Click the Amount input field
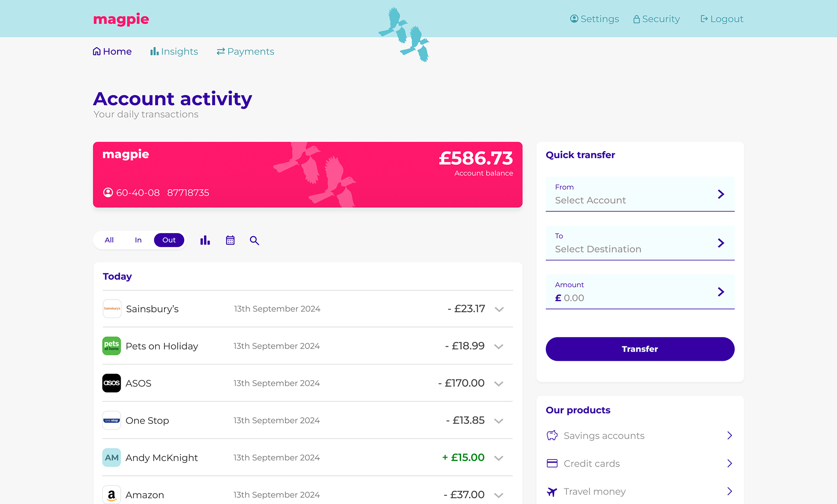The height and width of the screenshot is (504, 837). click(x=640, y=292)
